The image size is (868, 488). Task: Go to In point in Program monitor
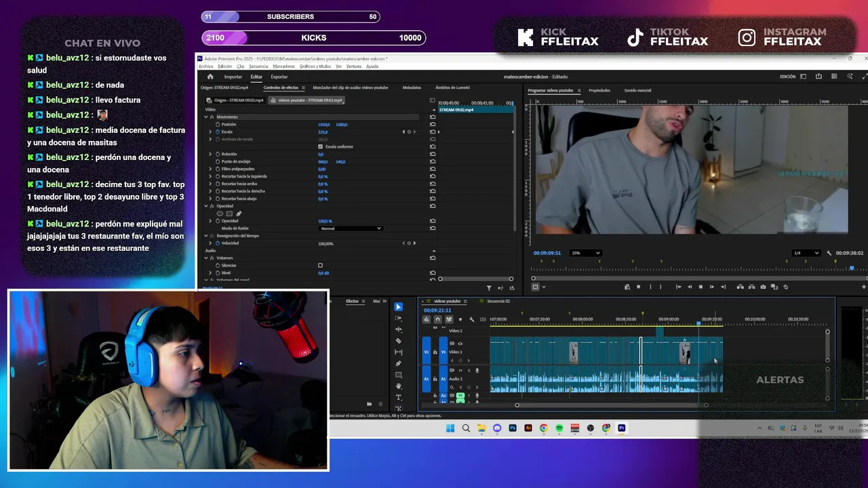[678, 287]
